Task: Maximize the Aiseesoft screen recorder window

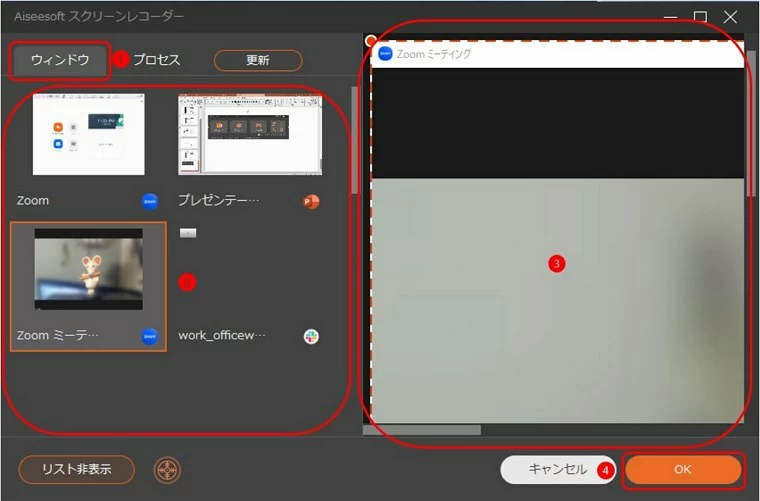Action: click(700, 17)
